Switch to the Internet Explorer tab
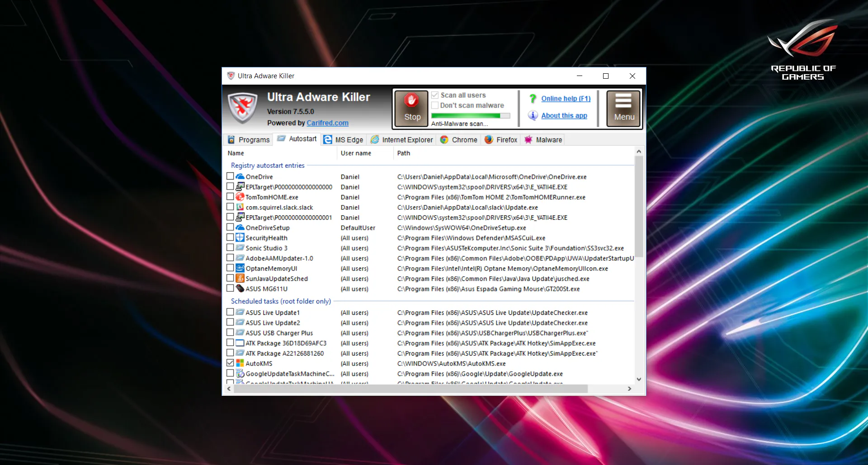Image resolution: width=868 pixels, height=465 pixels. click(401, 140)
